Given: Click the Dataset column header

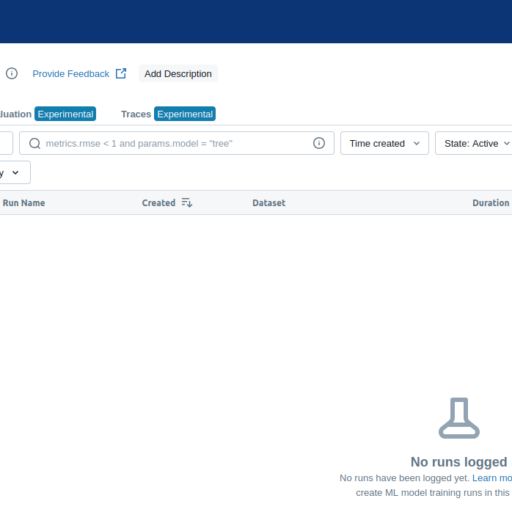Looking at the screenshot, I should tap(269, 203).
